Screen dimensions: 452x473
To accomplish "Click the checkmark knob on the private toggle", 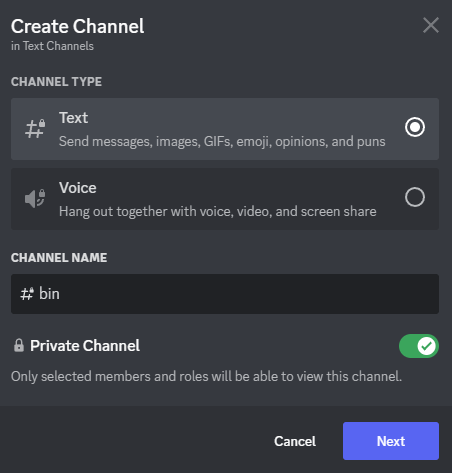I will 426,346.
